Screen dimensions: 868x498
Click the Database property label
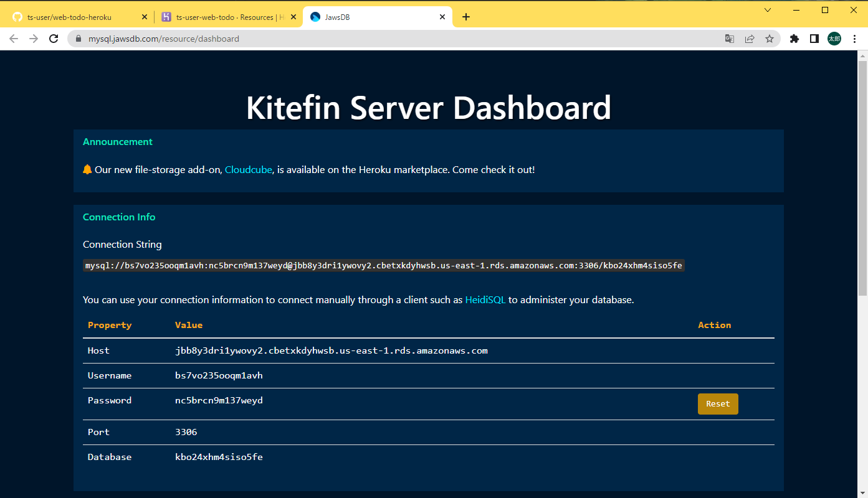(x=110, y=457)
